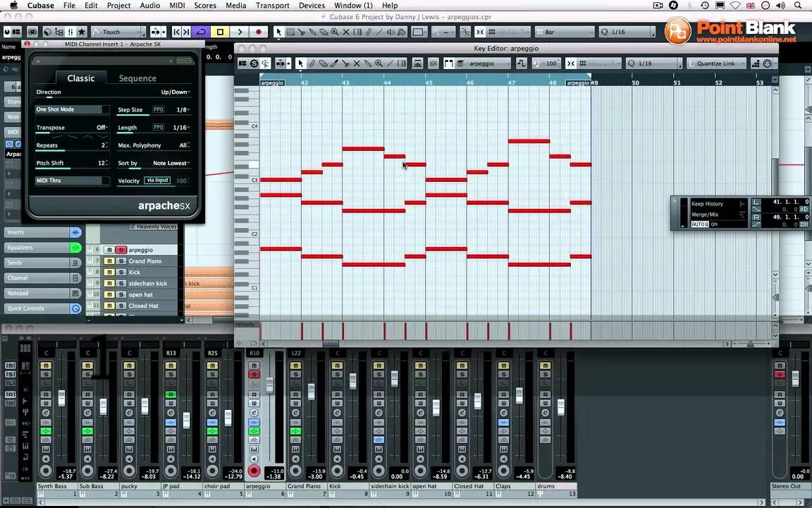Go to next marker in transport

click(x=186, y=32)
